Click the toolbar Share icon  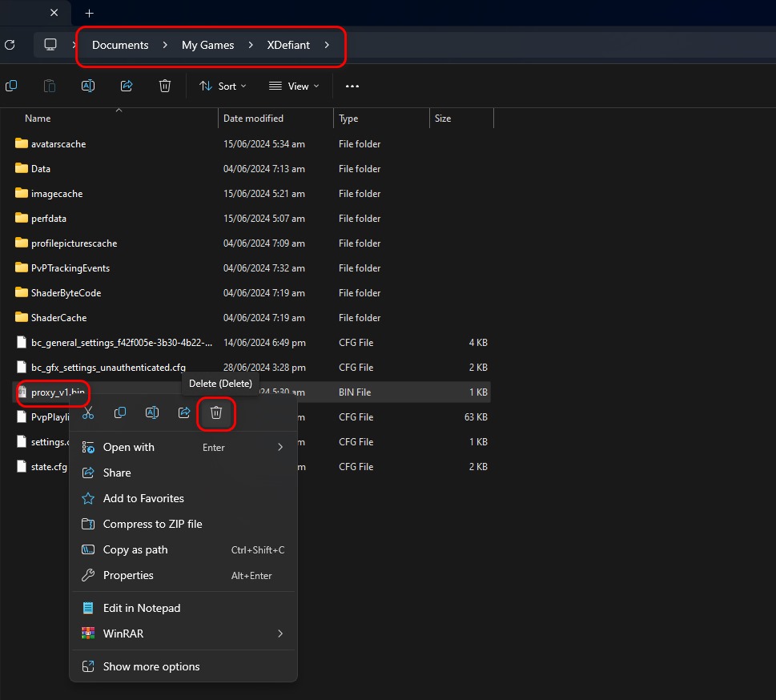point(127,86)
